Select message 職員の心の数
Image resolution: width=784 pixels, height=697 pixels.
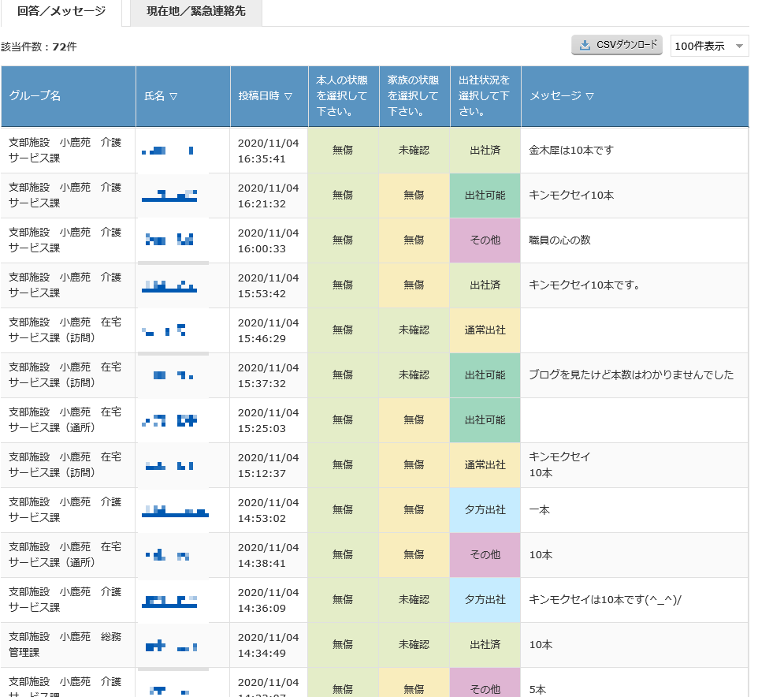pos(559,240)
